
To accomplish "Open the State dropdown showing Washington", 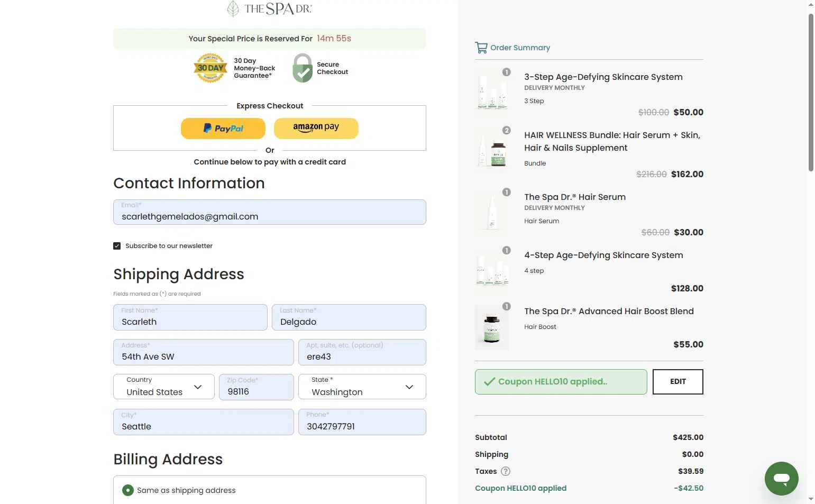I will coord(362,387).
